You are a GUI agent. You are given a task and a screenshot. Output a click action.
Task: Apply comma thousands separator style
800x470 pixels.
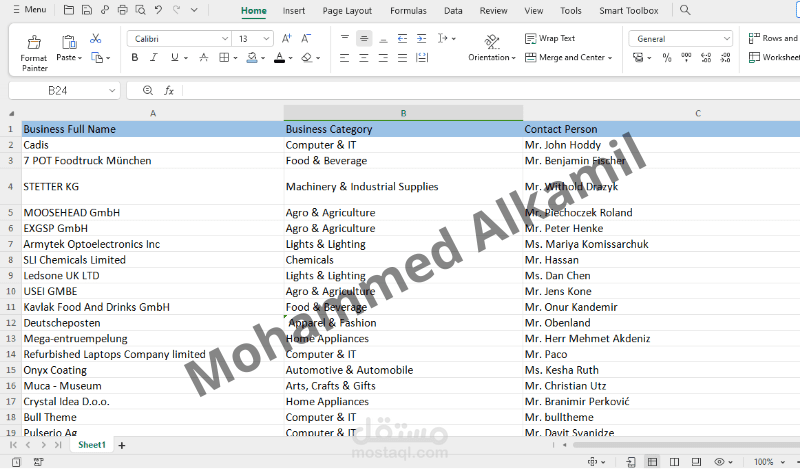686,58
